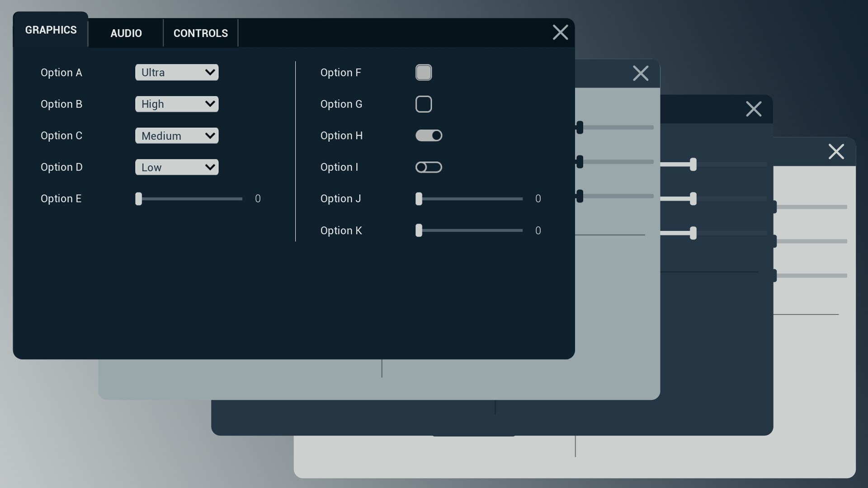Close the front Graphics settings window
868x488 pixels.
[560, 33]
